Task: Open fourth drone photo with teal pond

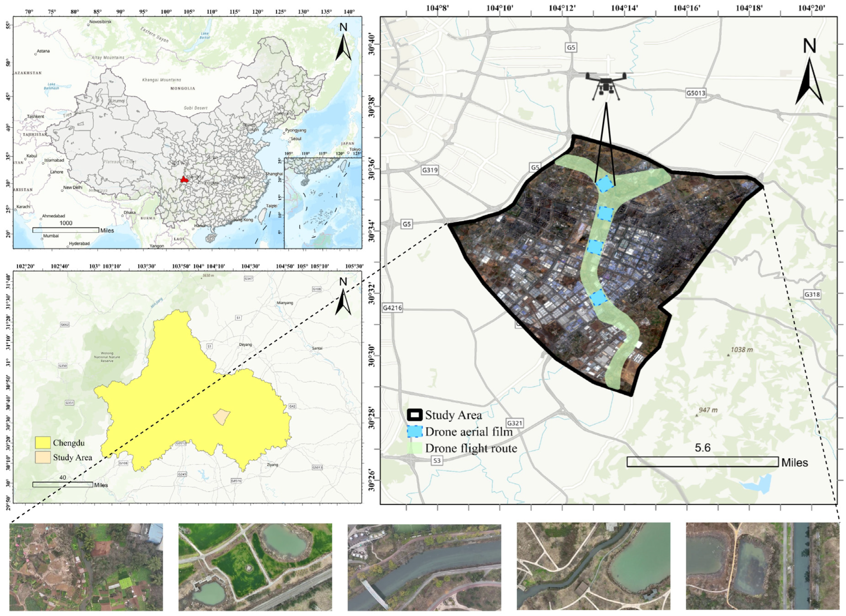Action: (x=594, y=567)
